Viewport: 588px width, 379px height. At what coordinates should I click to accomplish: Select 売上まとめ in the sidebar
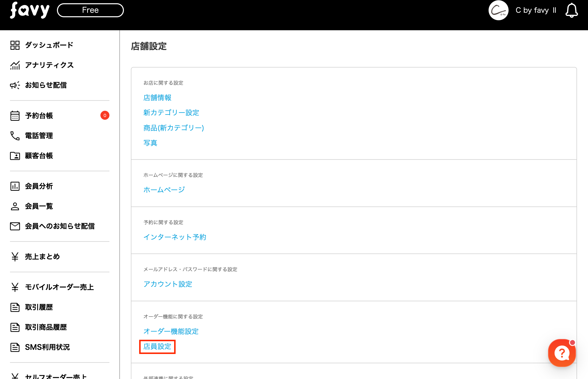pyautogui.click(x=42, y=257)
